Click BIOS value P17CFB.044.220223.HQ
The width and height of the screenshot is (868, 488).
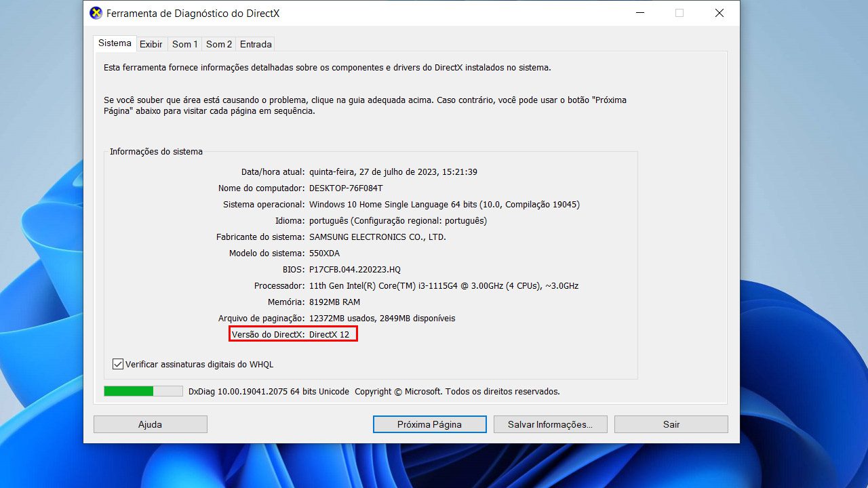pyautogui.click(x=355, y=270)
